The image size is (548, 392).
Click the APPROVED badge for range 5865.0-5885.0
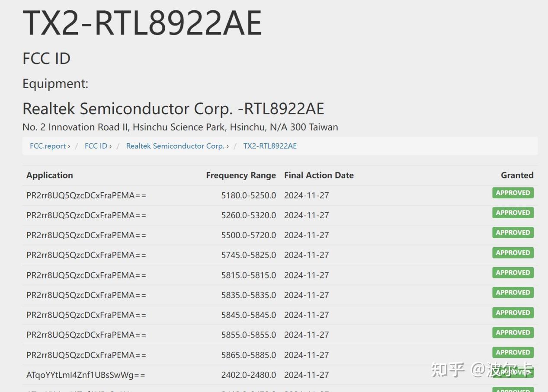click(513, 352)
